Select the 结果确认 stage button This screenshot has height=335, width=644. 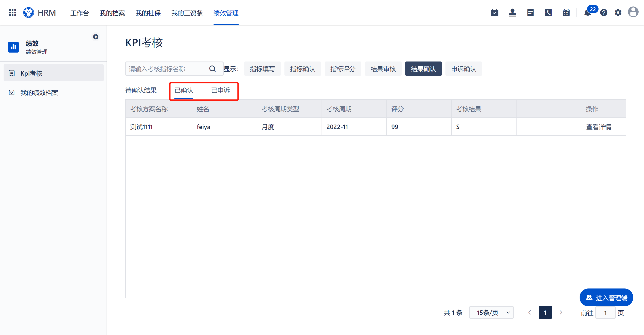coord(423,69)
